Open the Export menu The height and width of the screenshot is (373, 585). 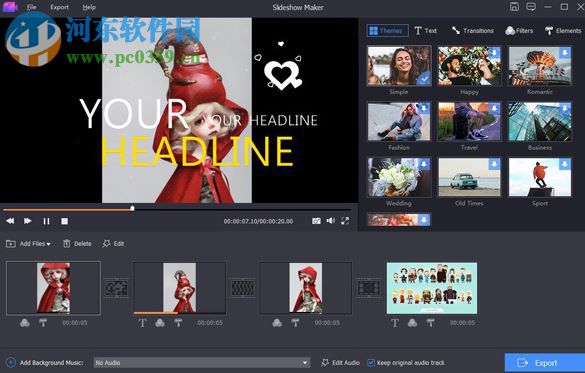[59, 7]
